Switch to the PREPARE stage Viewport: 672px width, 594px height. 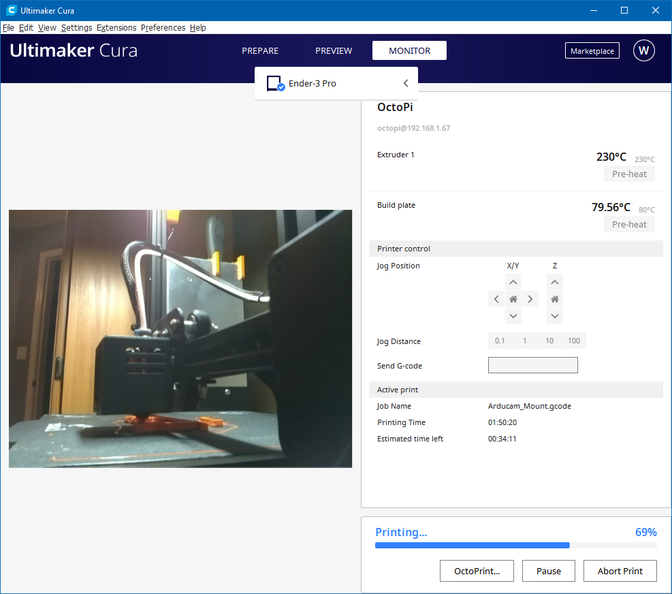tap(260, 51)
